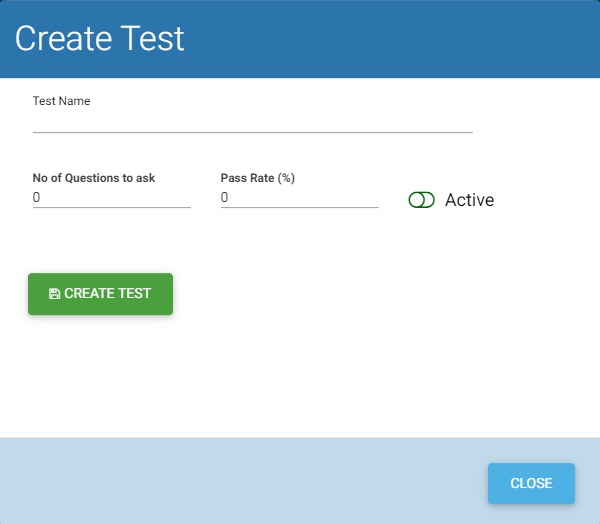
Task: Click the right end of Active switch
Action: [x=429, y=200]
